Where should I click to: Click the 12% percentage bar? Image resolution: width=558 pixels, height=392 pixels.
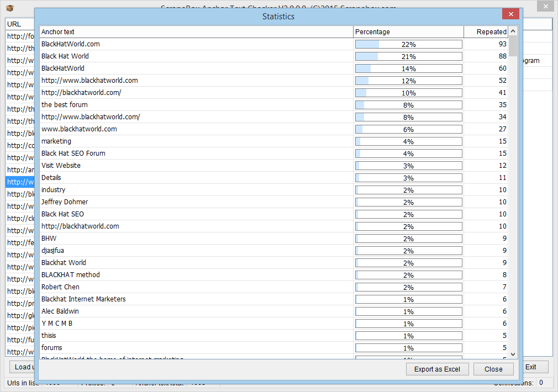(408, 81)
